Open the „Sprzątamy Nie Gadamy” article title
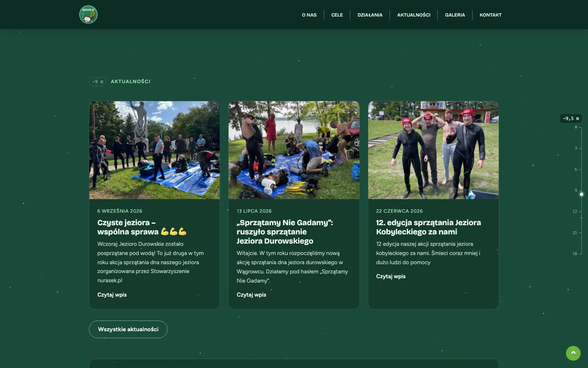This screenshot has height=368, width=588. 285,232
